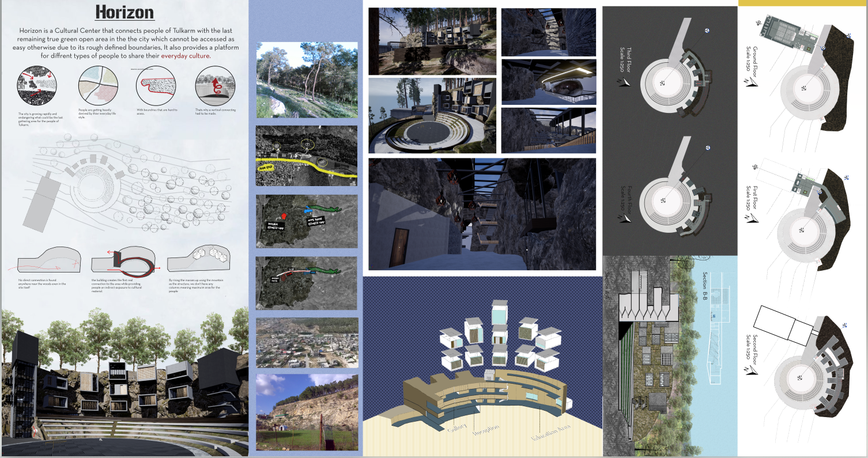Click the yellow color bar at top right
This screenshot has width=868, height=458.
pyautogui.click(x=802, y=3)
